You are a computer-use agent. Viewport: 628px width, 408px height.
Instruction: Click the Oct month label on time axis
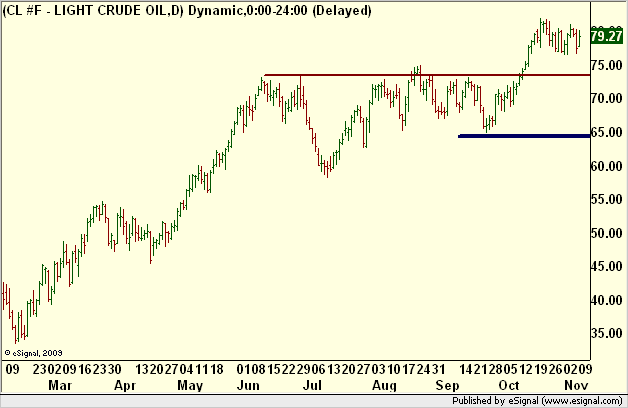click(x=509, y=386)
